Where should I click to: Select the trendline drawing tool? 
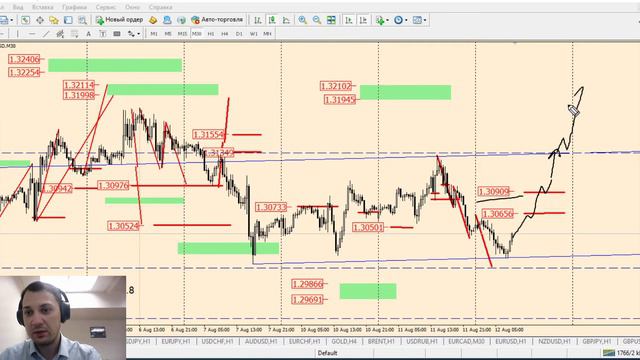(46, 34)
